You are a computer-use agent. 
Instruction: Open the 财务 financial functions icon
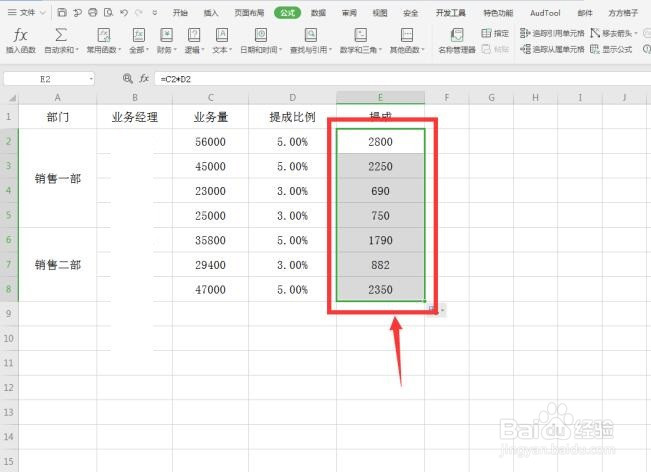(x=166, y=35)
